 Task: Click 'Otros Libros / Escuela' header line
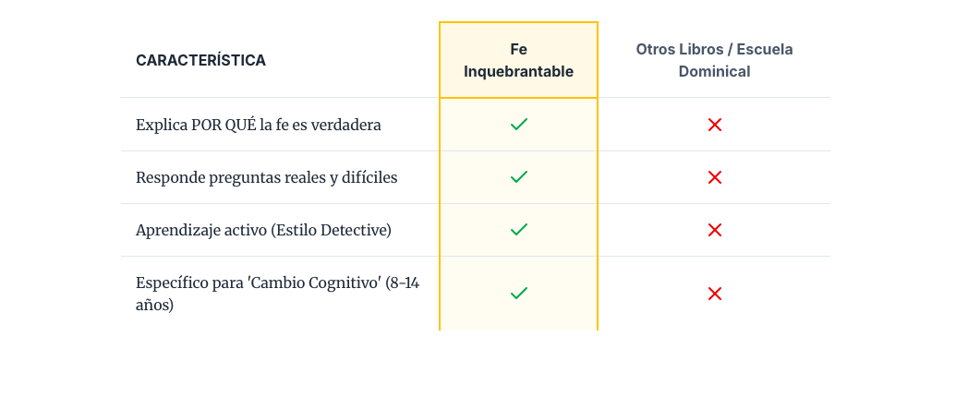(714, 49)
